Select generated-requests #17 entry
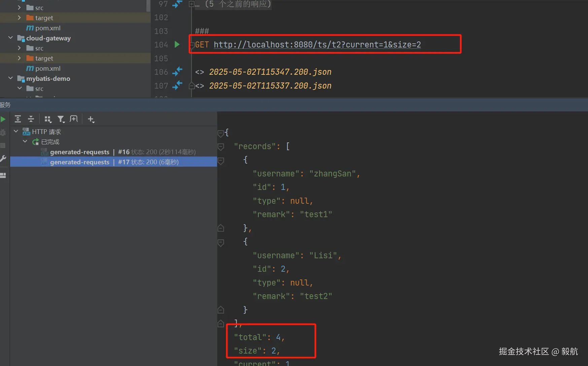Screen dimensions: 588x366 (x=113, y=162)
